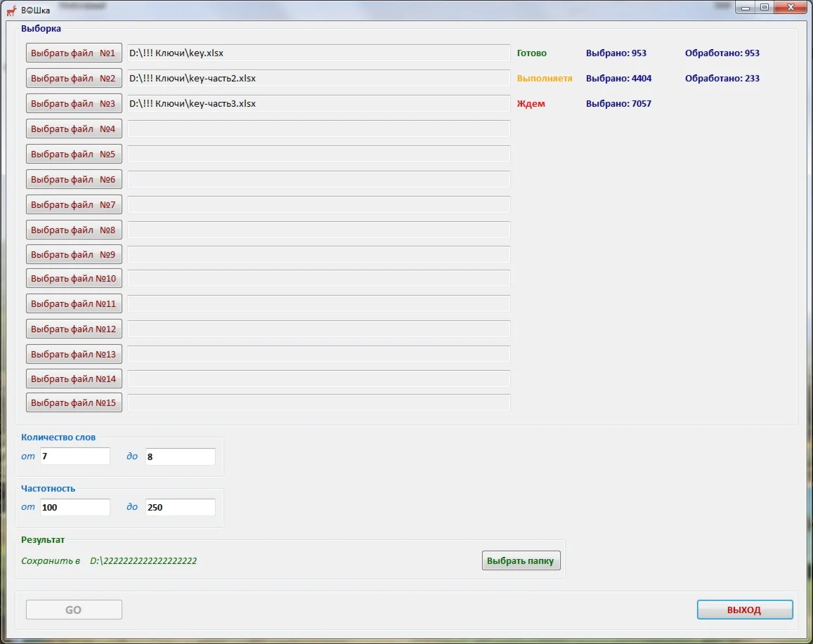Click 'Выбрать файл №11' button

(x=74, y=303)
